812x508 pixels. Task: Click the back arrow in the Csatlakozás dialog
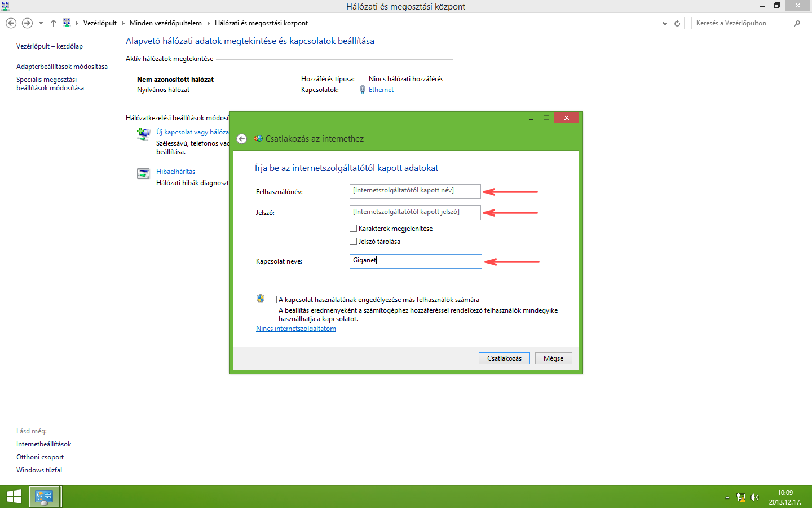[x=241, y=138]
